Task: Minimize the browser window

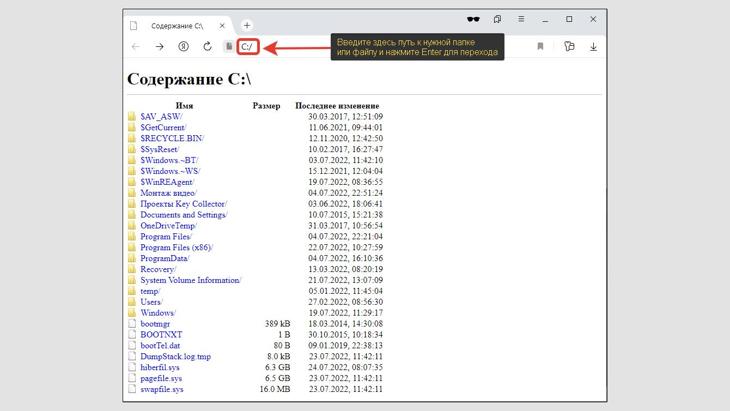Action: [x=545, y=20]
